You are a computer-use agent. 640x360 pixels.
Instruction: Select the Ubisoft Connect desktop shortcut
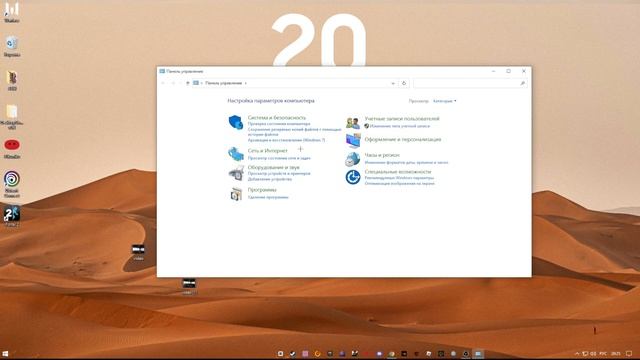click(12, 184)
